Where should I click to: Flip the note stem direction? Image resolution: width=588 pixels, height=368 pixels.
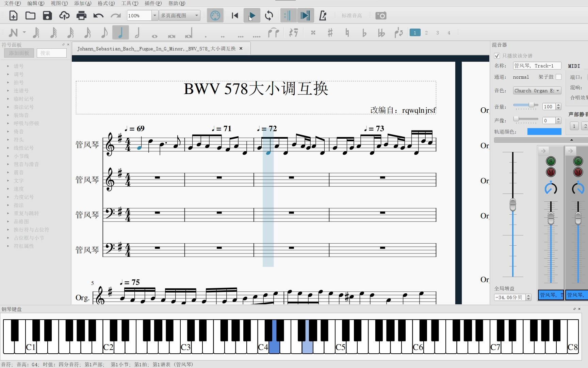[x=398, y=33]
